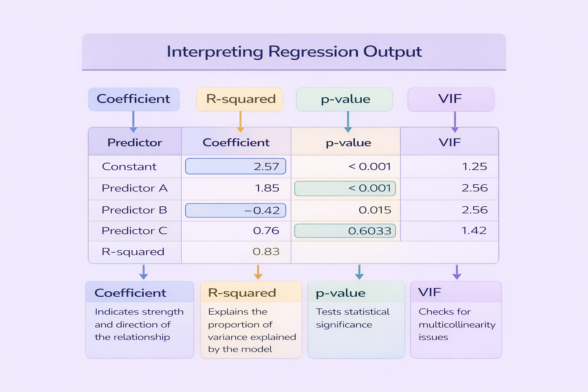588x392 pixels.
Task: Click the highlighted < 0.001 p-value for Predictor A
Action: tap(345, 188)
